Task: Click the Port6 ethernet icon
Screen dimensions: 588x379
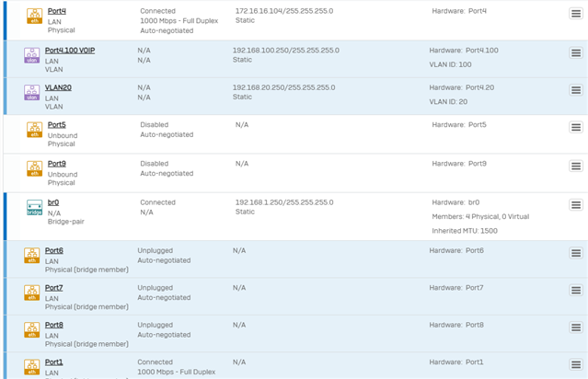Action: (x=32, y=256)
